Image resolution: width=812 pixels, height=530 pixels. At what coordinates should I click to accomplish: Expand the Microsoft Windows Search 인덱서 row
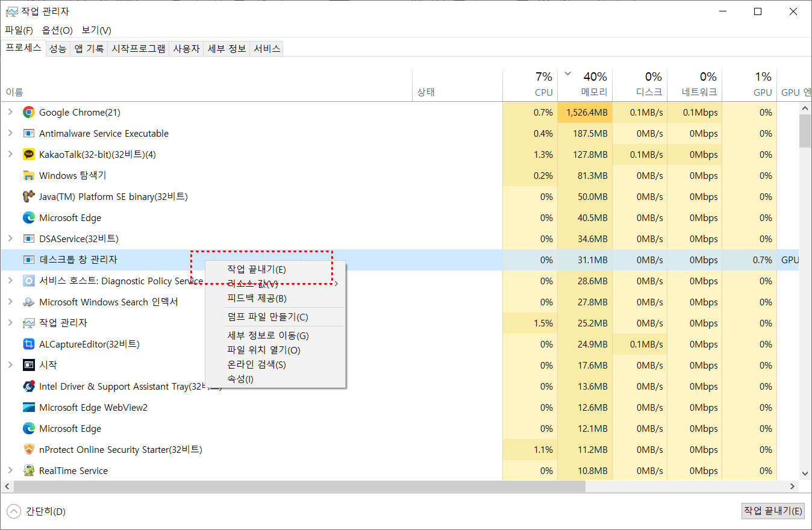tap(10, 302)
